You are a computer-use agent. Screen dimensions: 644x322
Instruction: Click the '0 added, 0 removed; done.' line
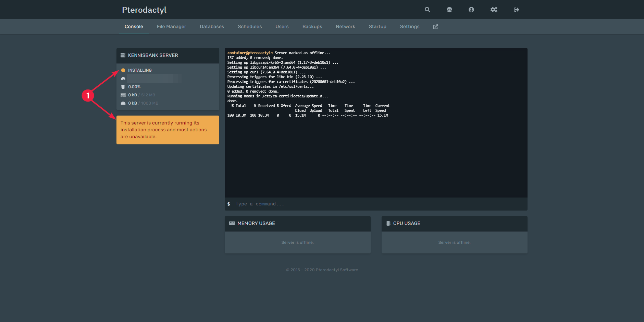tap(253, 91)
